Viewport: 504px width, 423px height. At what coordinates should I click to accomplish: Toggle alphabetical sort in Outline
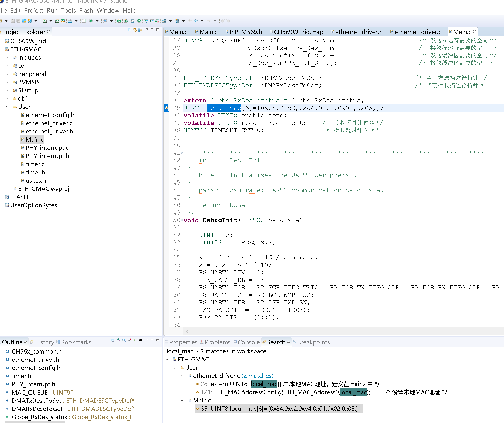118,340
